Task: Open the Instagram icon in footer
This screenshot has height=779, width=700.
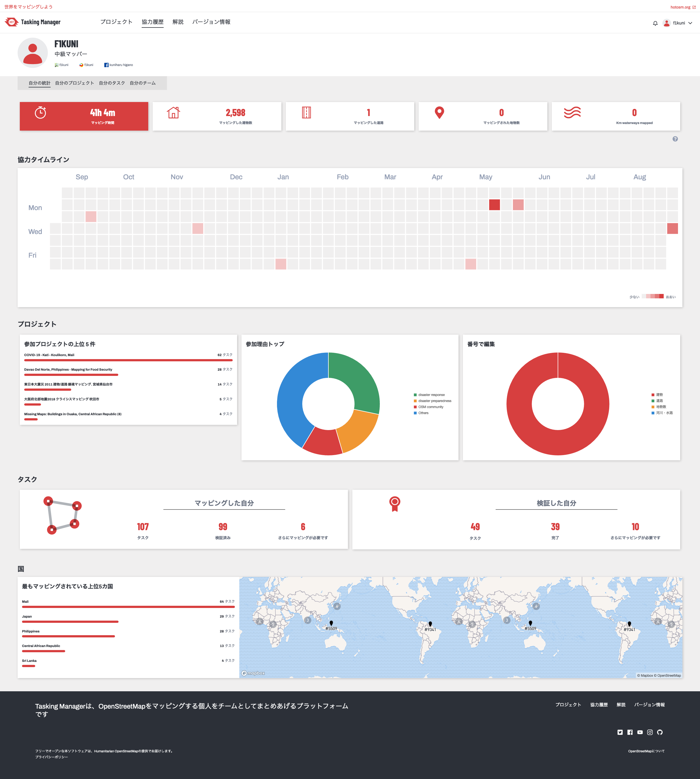Action: click(650, 732)
